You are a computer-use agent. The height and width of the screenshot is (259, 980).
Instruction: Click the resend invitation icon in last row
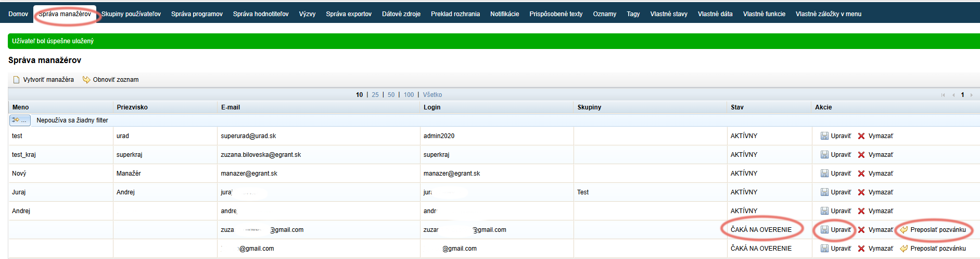[x=904, y=249]
